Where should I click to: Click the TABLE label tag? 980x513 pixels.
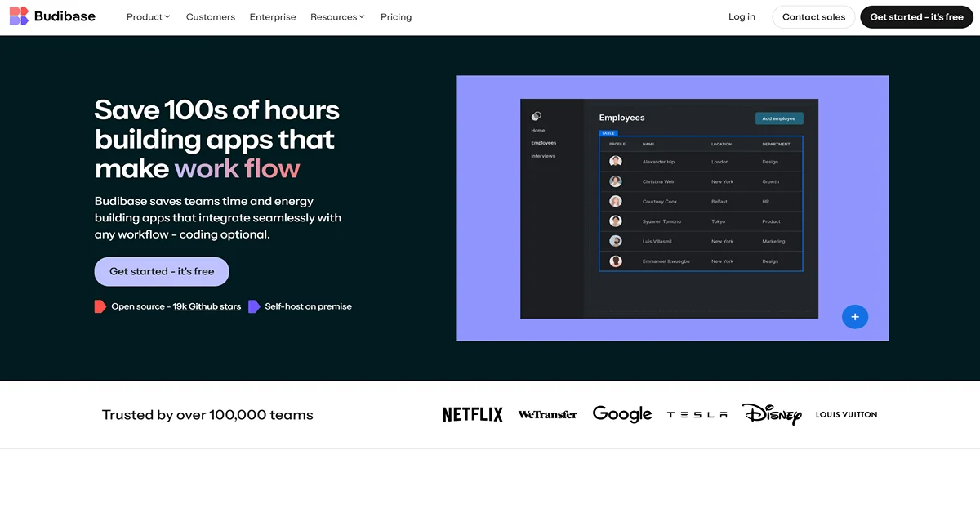point(608,132)
